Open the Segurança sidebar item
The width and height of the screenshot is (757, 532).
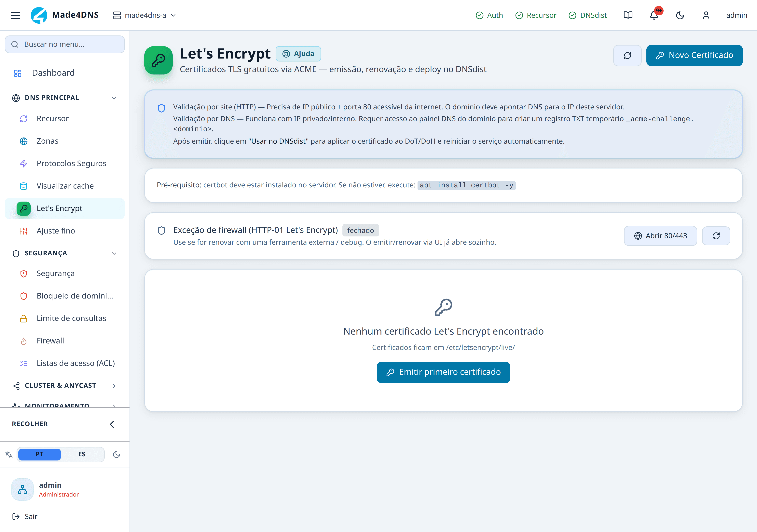coord(65,273)
